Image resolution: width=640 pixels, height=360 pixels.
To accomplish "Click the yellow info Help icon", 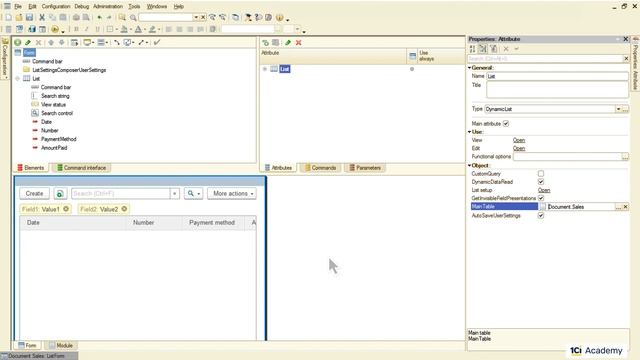I will pyautogui.click(x=280, y=17).
